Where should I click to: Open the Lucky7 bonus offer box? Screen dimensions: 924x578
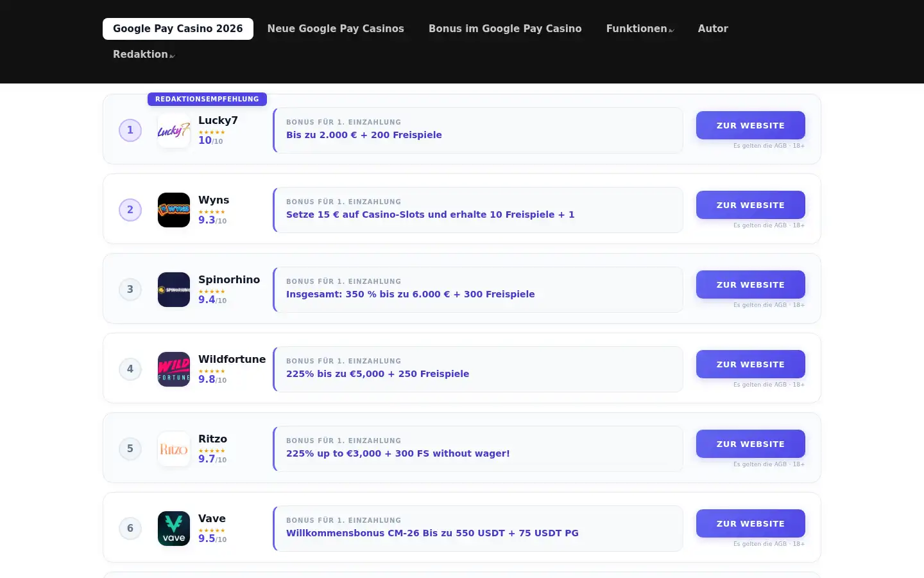478,130
